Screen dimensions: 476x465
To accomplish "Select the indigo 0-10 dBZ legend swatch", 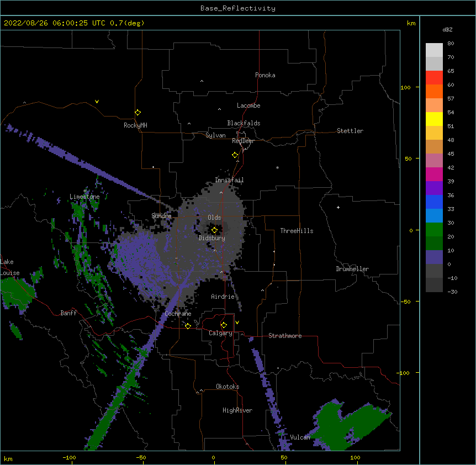I will pos(434,257).
